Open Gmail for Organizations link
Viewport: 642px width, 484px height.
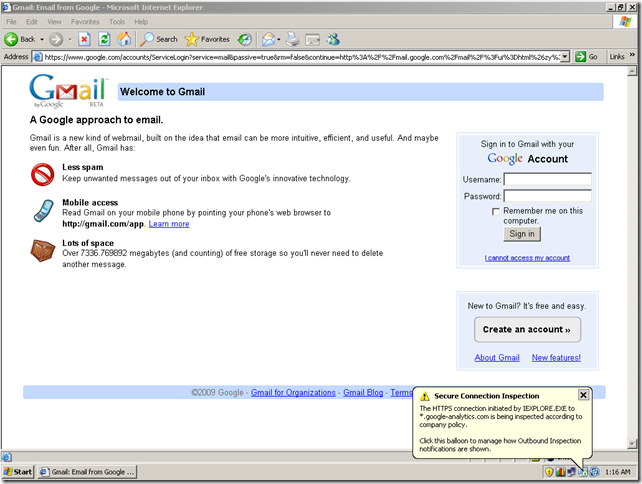tap(293, 392)
